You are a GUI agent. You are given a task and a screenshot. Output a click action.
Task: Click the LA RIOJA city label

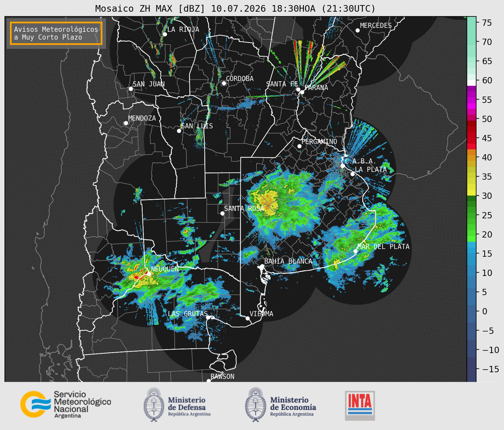tap(183, 29)
